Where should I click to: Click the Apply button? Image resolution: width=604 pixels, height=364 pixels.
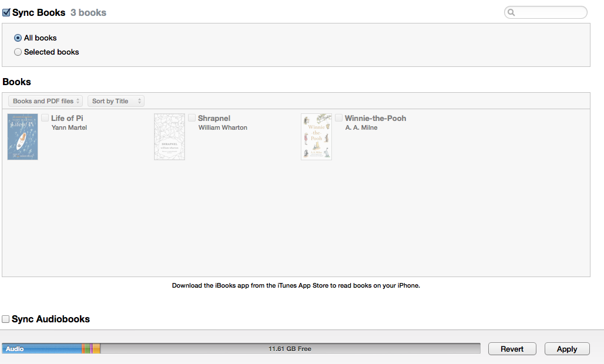click(x=566, y=348)
